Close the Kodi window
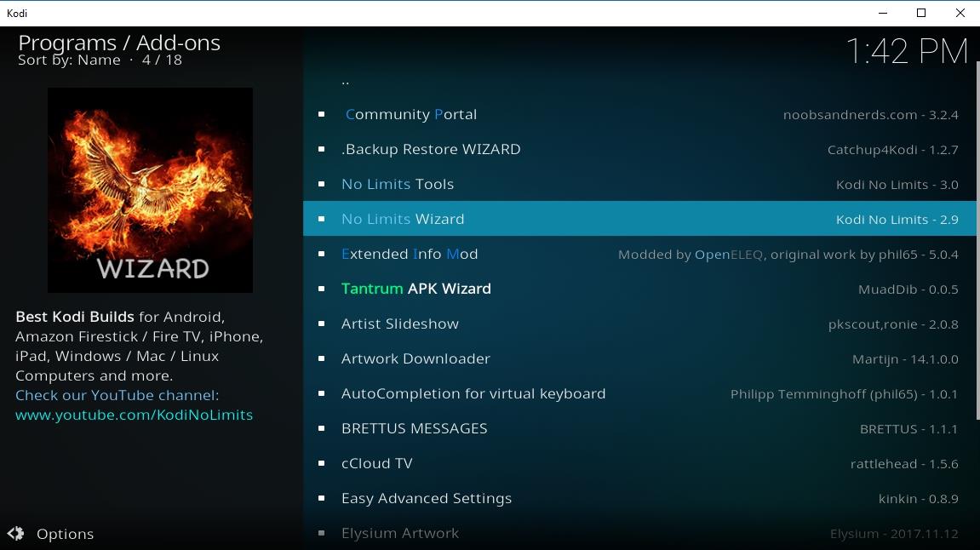The width and height of the screenshot is (980, 550). (960, 13)
